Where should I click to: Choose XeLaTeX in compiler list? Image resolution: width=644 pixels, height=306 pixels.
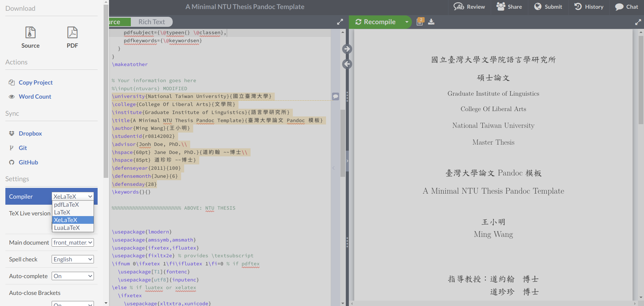pyautogui.click(x=73, y=220)
